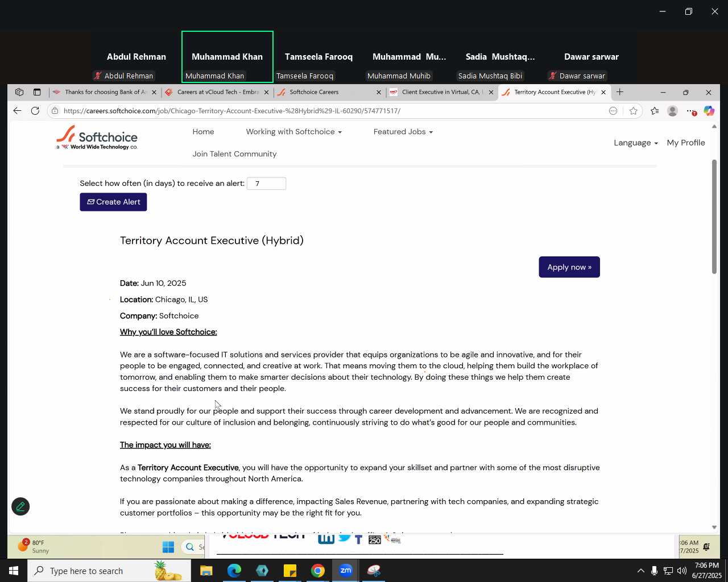
Task: Close the Thanks for choosing Bank tab
Action: pyautogui.click(x=154, y=92)
